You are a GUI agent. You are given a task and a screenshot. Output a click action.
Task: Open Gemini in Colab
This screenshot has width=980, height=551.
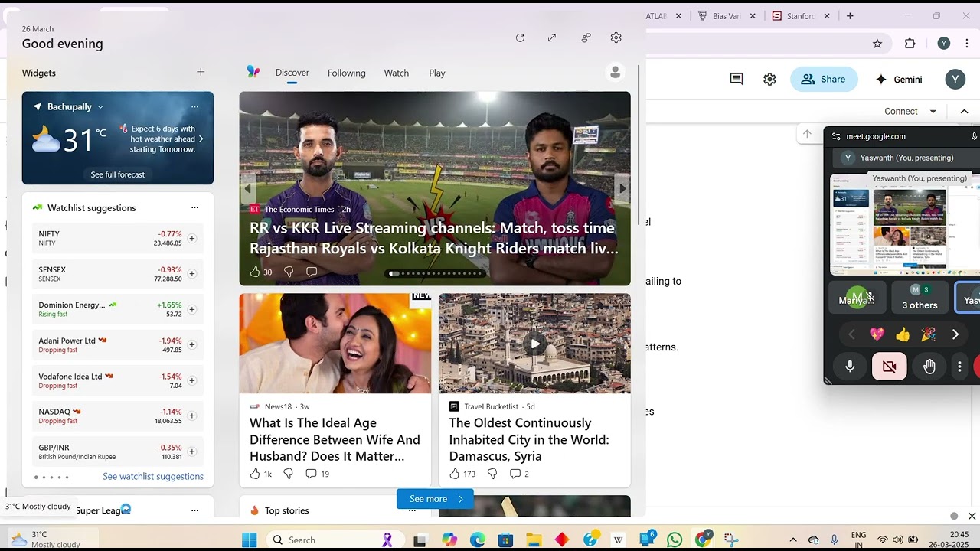tap(899, 79)
